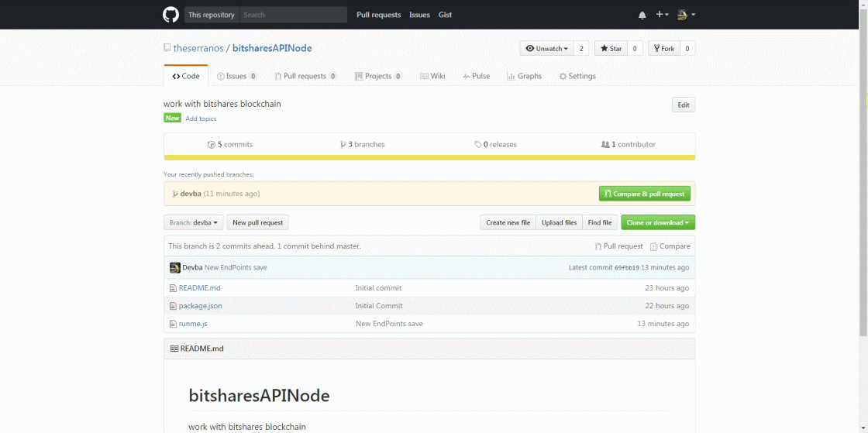Open the runme.js file
Image resolution: width=868 pixels, height=433 pixels.
click(x=193, y=324)
